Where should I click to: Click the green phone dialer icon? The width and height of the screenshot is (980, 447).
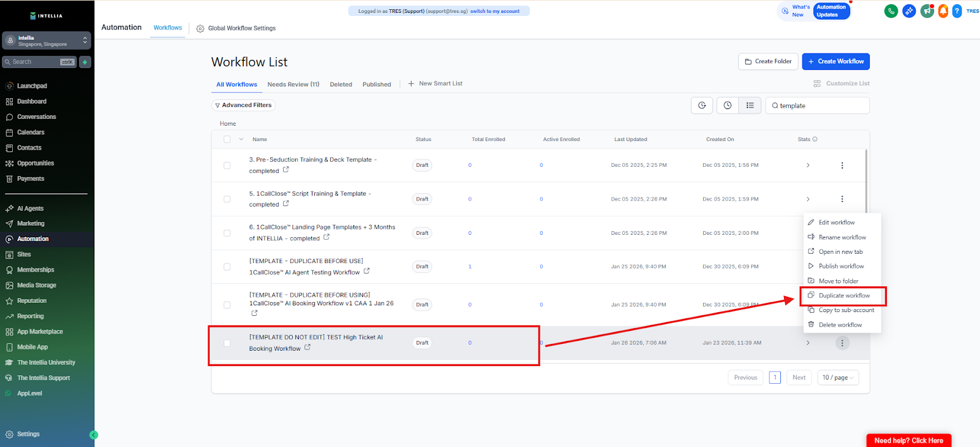click(x=891, y=11)
